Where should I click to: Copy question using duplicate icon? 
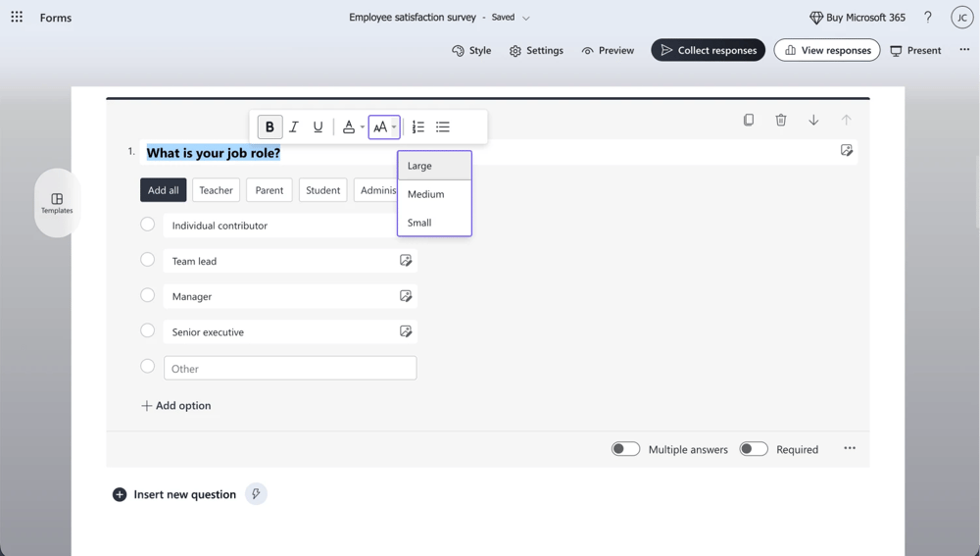[x=749, y=120]
